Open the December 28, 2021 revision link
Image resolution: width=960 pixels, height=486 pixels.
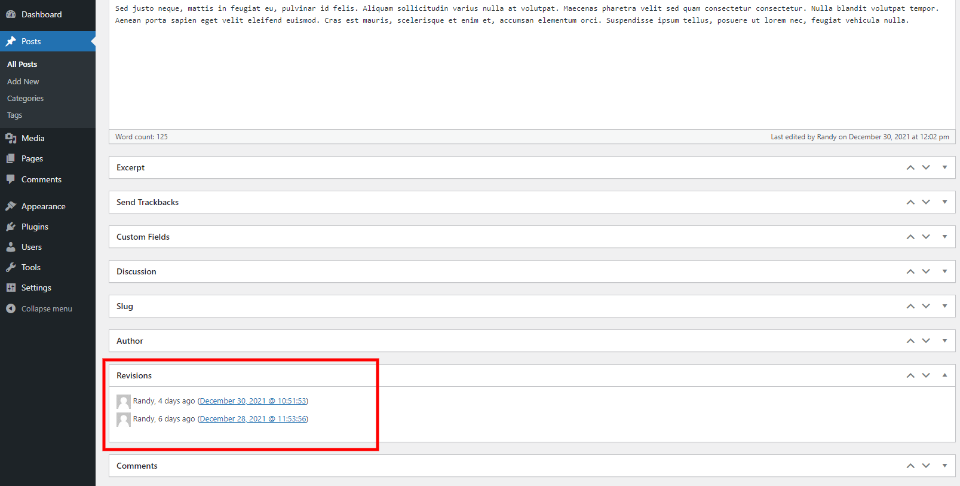click(x=253, y=419)
